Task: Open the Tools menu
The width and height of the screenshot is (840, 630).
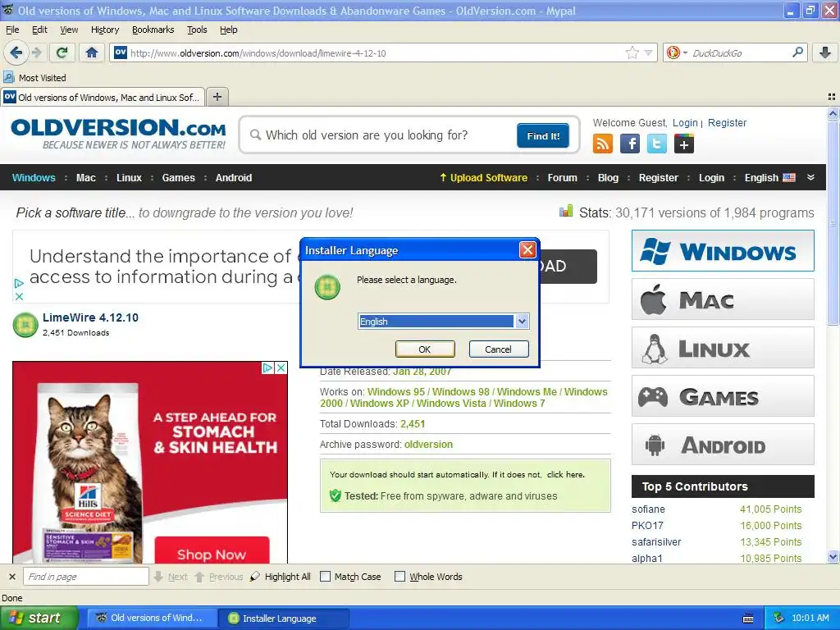Action: coord(197,30)
